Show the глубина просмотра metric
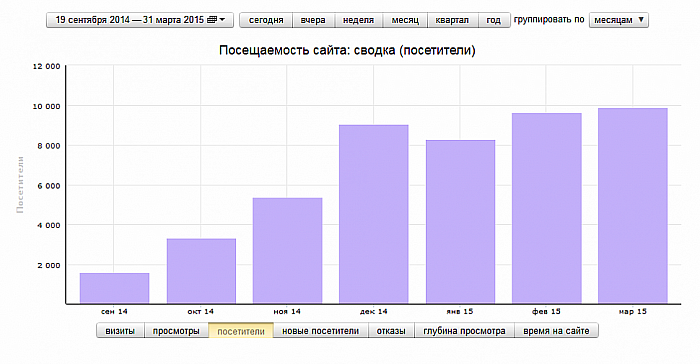The image size is (700, 364). point(464,331)
